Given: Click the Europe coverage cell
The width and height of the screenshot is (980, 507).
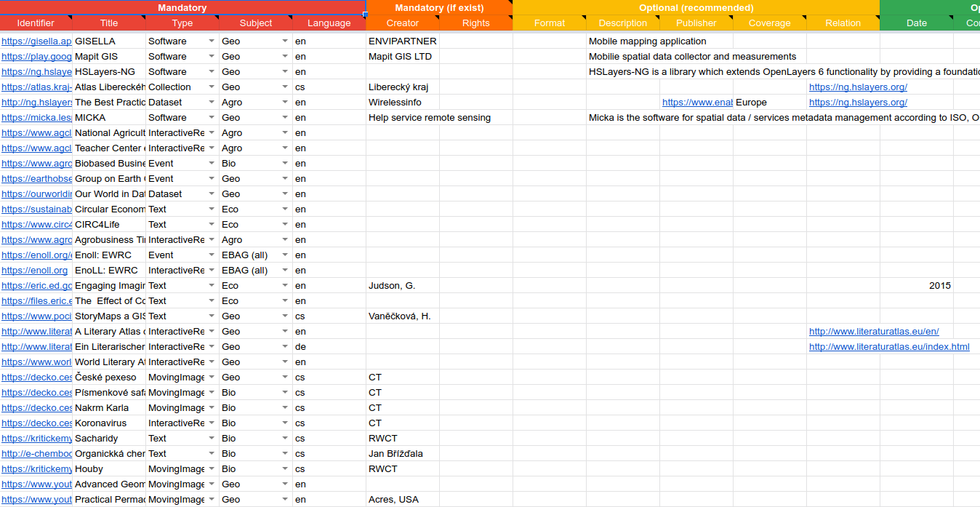Looking at the screenshot, I should 770,103.
